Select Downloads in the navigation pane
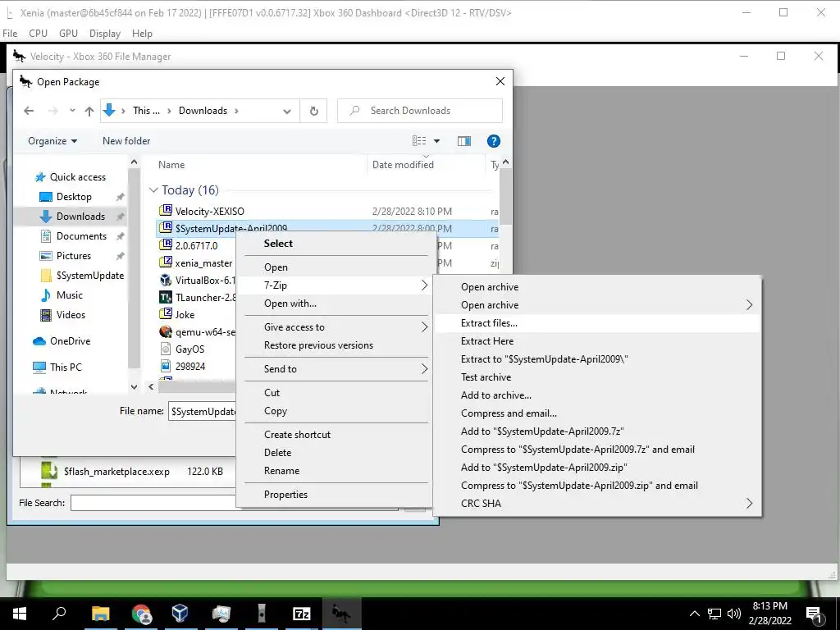840x630 pixels. 81,217
